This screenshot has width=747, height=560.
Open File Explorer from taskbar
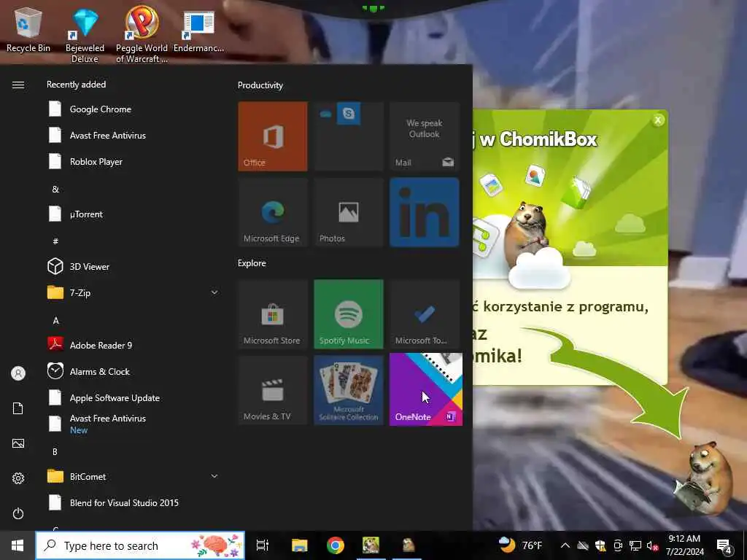(300, 545)
